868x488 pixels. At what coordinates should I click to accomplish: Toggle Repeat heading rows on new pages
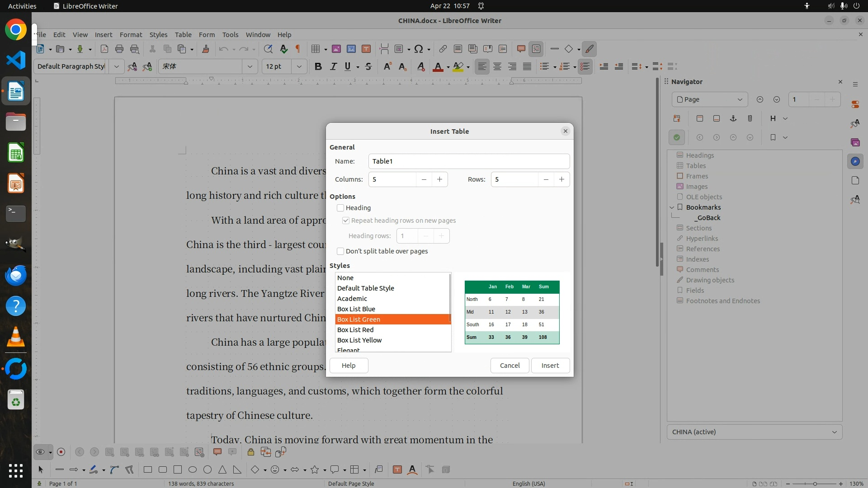(x=346, y=221)
